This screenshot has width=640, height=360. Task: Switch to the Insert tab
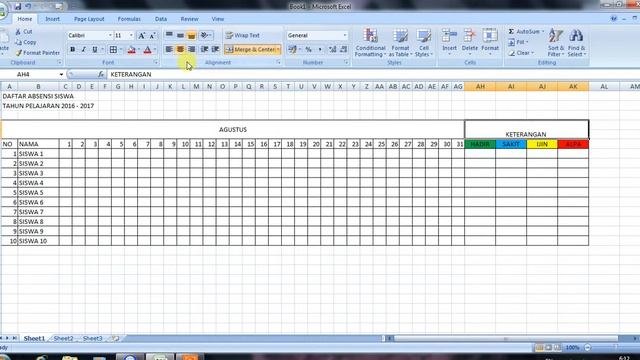point(52,19)
